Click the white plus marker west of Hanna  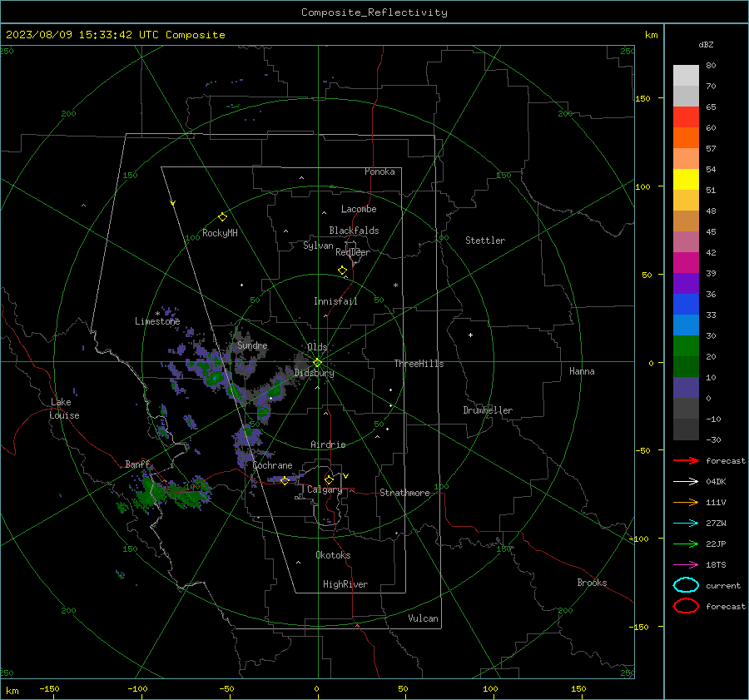pyautogui.click(x=470, y=335)
